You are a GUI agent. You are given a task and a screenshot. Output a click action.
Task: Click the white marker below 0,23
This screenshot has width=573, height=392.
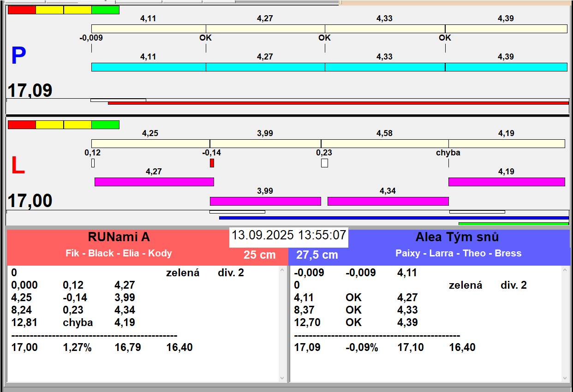click(324, 163)
